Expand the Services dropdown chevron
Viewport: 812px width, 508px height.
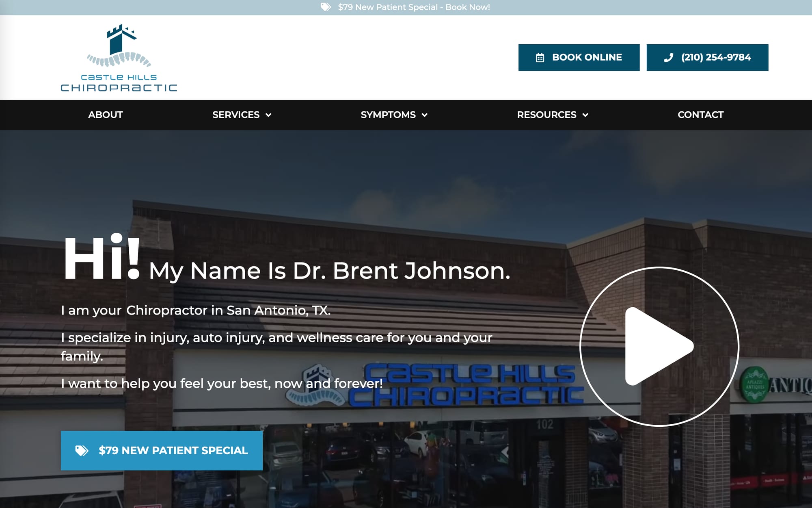(268, 115)
